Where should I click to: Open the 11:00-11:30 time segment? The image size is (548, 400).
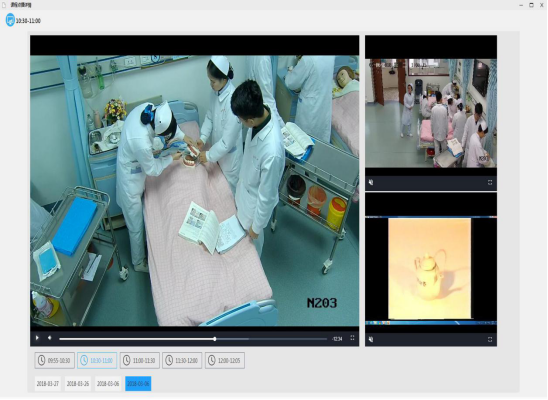pyautogui.click(x=140, y=361)
